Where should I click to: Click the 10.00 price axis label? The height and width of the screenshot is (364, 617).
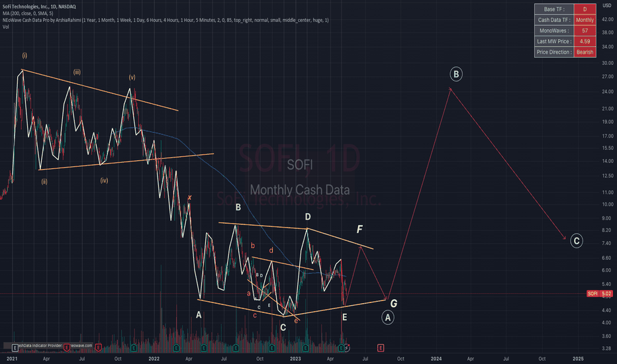tap(608, 205)
